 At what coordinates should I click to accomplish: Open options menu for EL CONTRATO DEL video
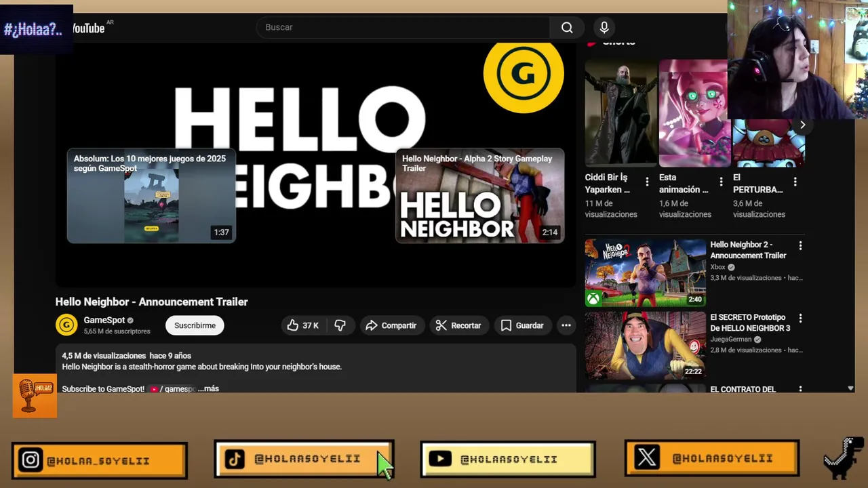click(800, 390)
